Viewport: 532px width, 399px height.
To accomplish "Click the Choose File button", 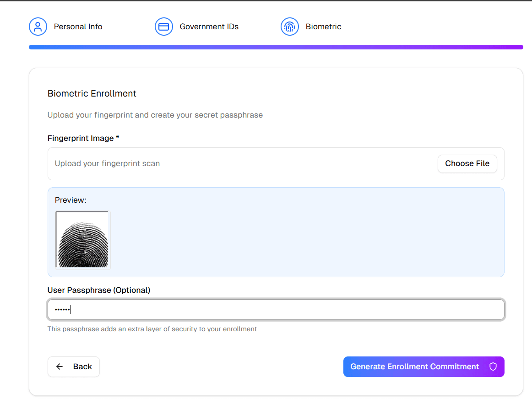I will pyautogui.click(x=467, y=163).
